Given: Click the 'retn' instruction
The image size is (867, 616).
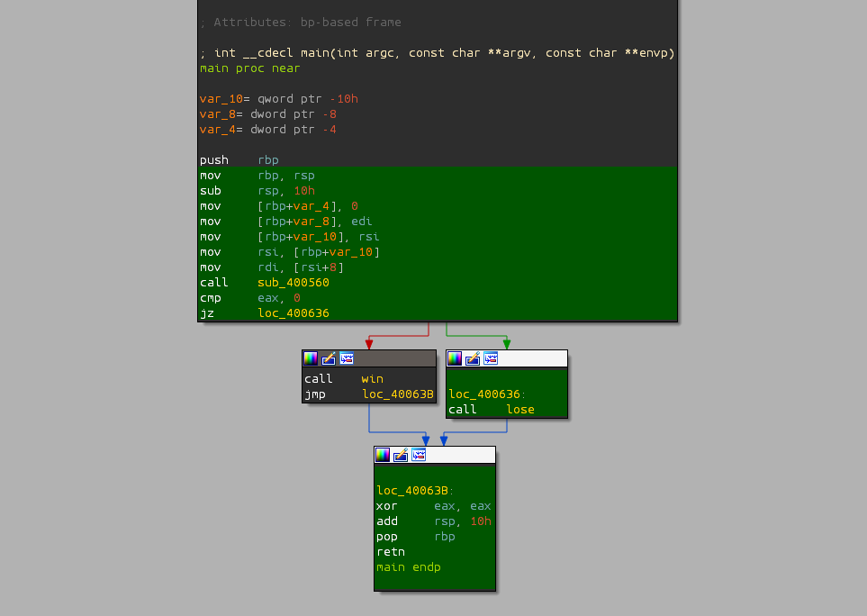Looking at the screenshot, I should pos(391,552).
